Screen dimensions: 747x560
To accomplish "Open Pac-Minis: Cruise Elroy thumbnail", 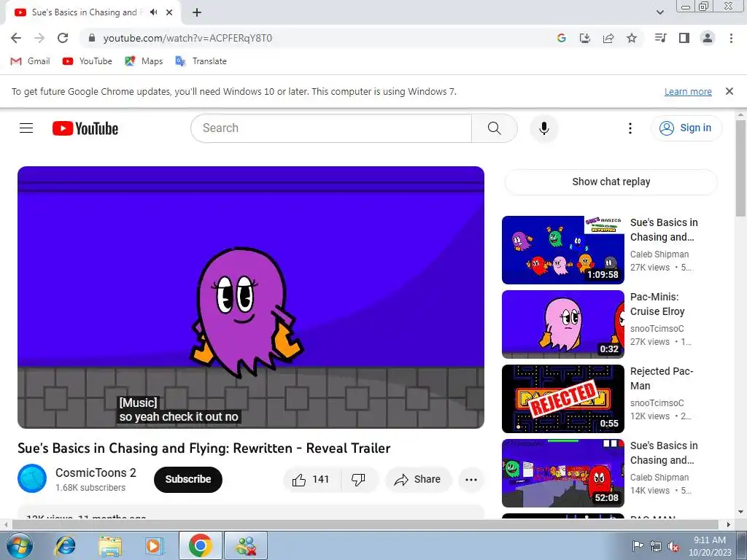I will pyautogui.click(x=563, y=324).
